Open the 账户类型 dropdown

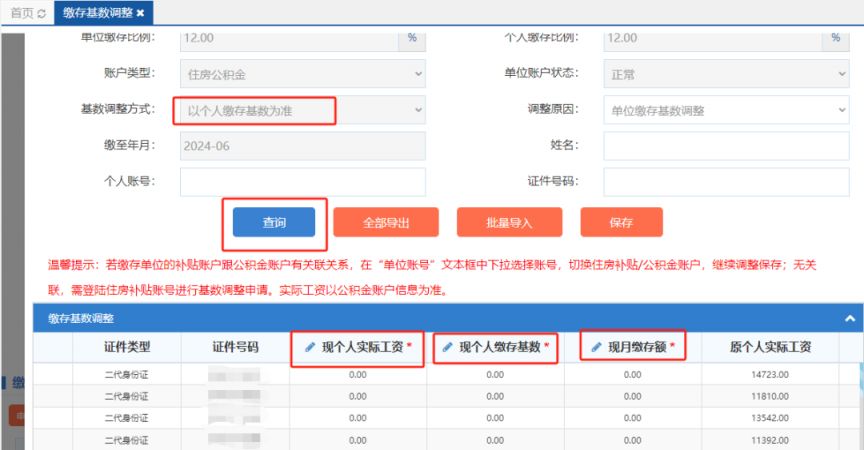pyautogui.click(x=302, y=74)
